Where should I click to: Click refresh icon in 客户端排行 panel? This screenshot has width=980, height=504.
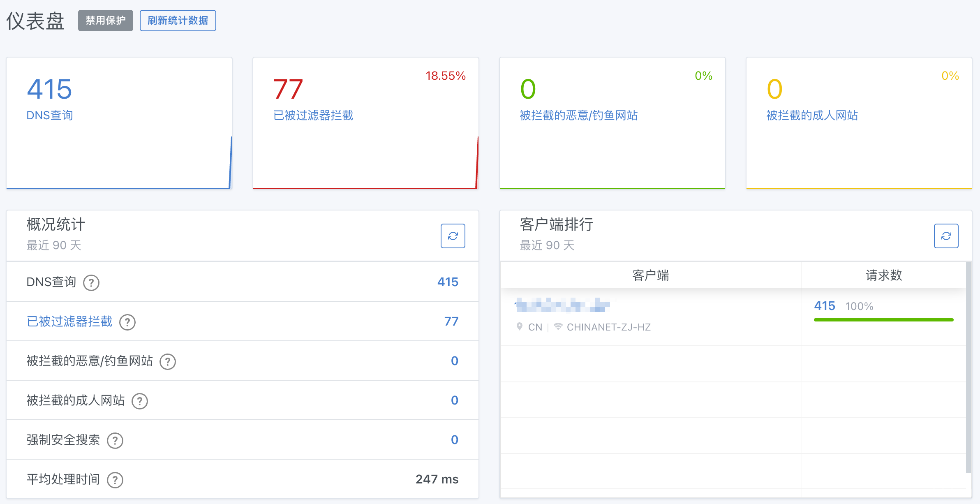[946, 236]
